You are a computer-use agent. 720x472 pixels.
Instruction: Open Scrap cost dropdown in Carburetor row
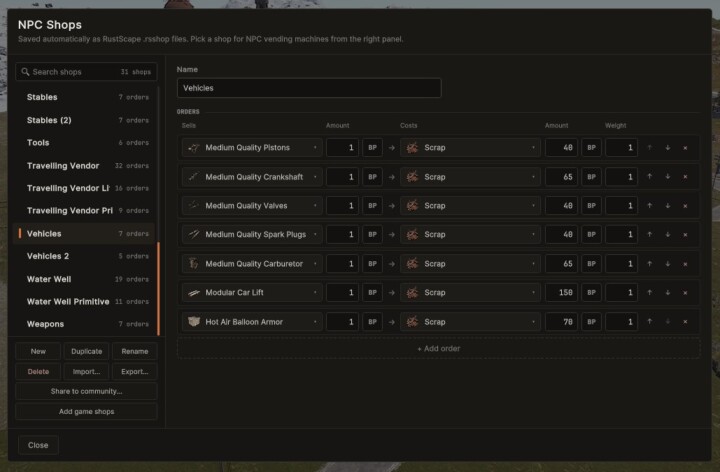470,264
